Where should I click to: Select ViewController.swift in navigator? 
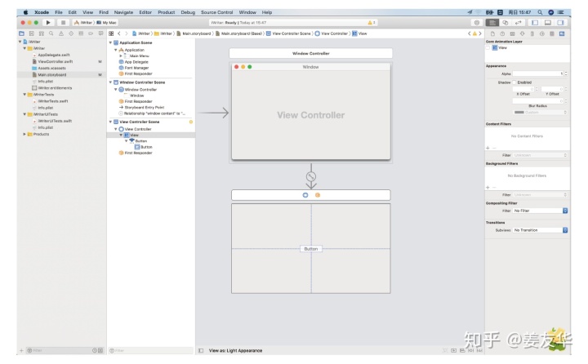56,61
